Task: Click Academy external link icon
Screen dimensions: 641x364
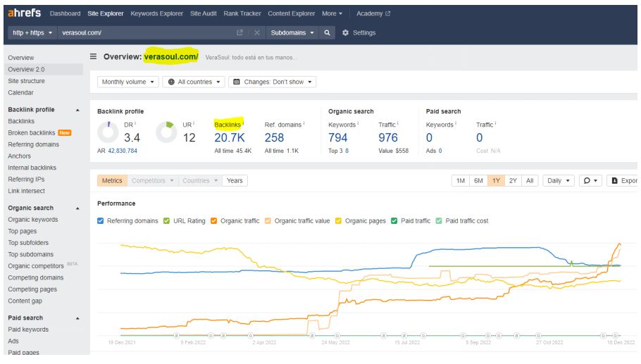Action: tap(388, 13)
